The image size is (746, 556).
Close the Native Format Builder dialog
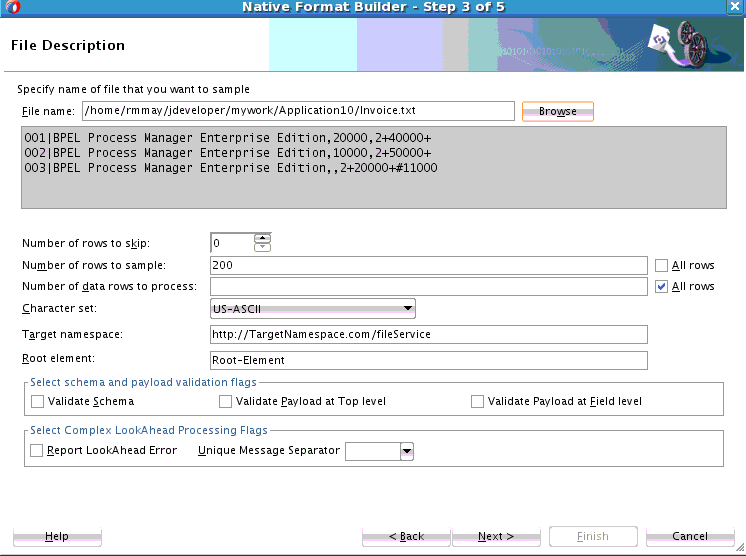click(x=735, y=7)
